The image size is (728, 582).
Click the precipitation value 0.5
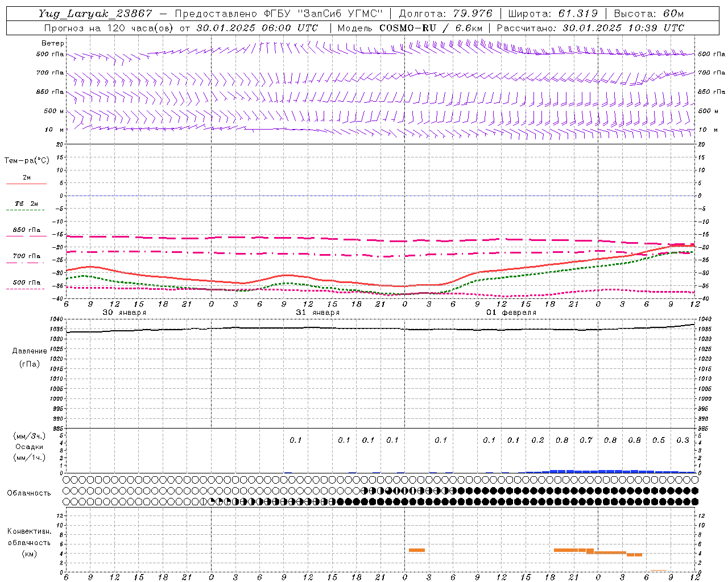pyautogui.click(x=659, y=440)
